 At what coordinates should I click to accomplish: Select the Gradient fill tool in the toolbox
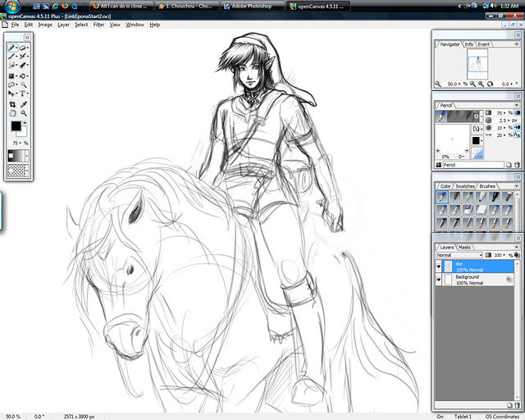coord(11,76)
